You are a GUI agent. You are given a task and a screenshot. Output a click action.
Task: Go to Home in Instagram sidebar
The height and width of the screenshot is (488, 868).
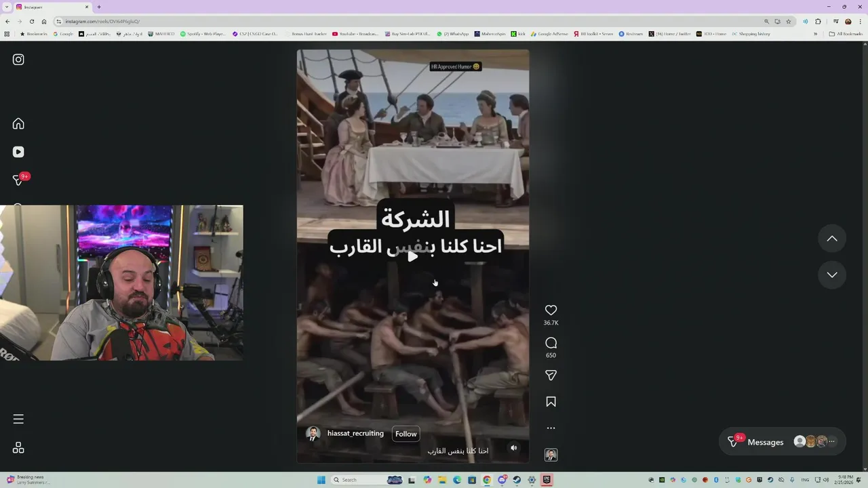[x=18, y=123]
